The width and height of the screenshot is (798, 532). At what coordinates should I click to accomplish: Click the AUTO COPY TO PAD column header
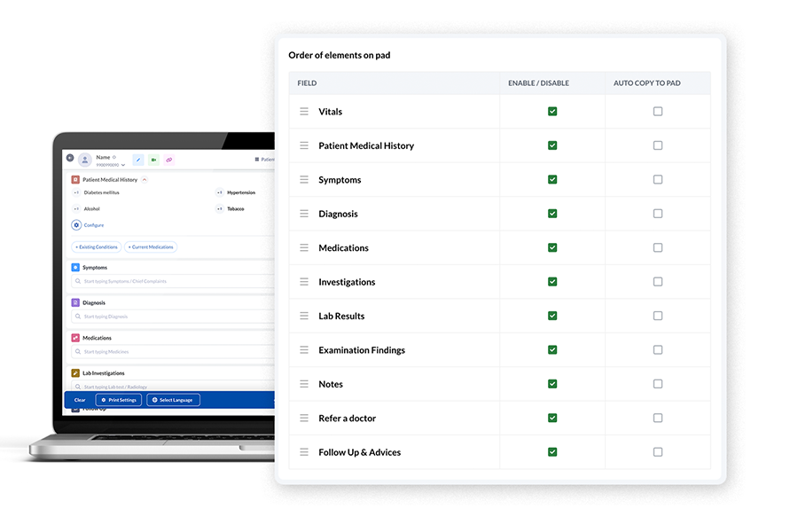647,83
